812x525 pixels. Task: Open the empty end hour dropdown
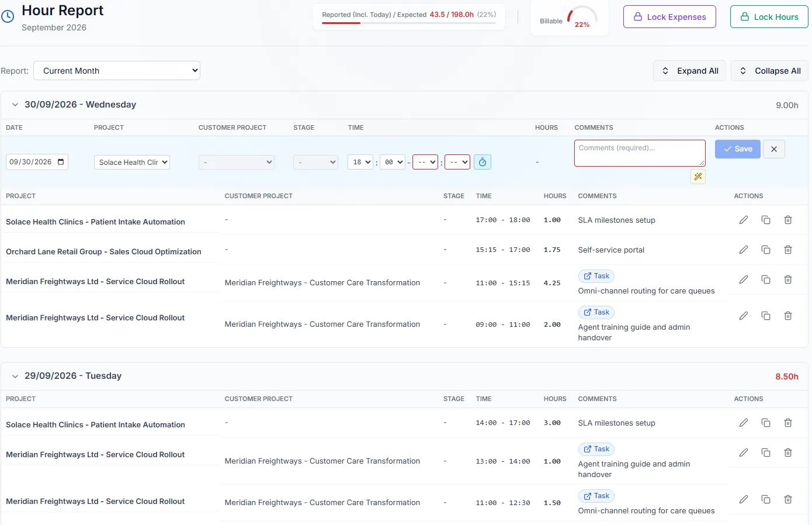point(425,162)
